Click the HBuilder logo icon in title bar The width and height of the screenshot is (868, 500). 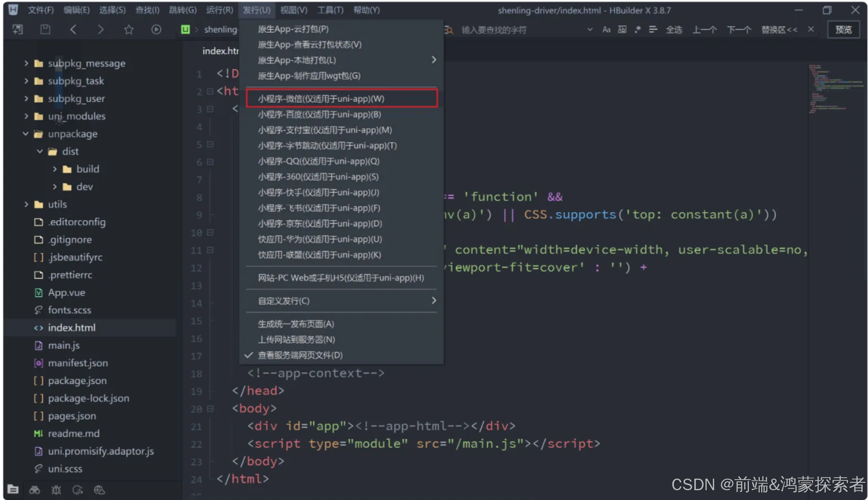click(x=13, y=9)
